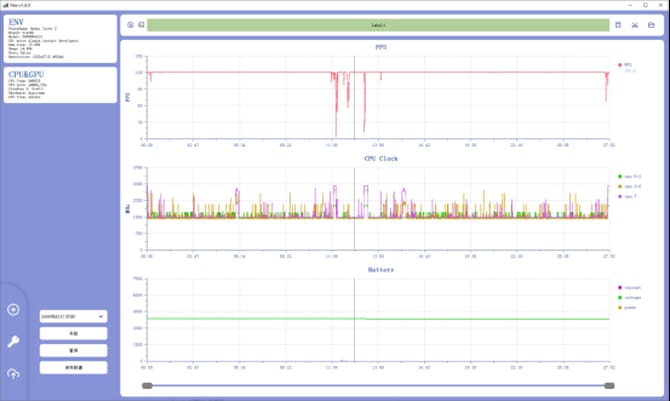Click the circular plus icon in the sidebar

tap(13, 309)
